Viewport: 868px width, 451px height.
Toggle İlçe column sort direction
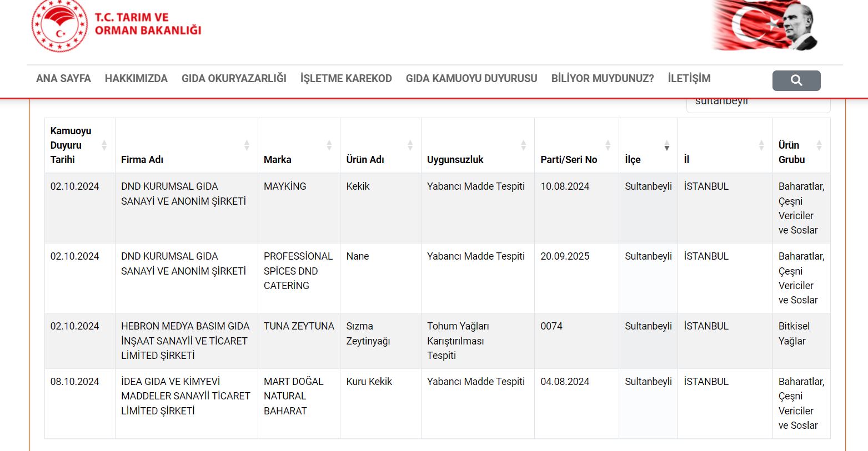(x=666, y=146)
